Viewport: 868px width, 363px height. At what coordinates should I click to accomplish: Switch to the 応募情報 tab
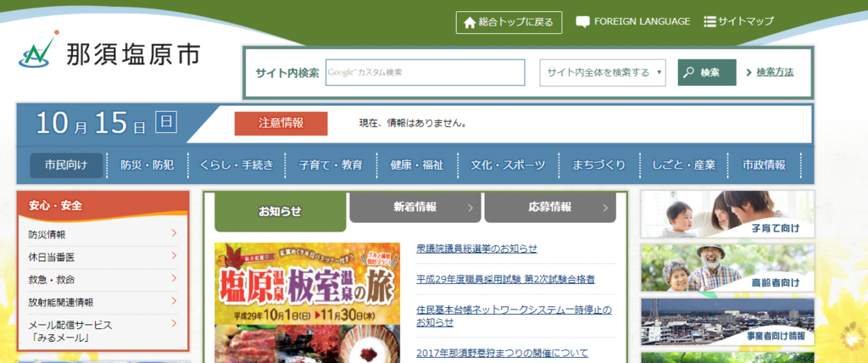click(x=550, y=208)
